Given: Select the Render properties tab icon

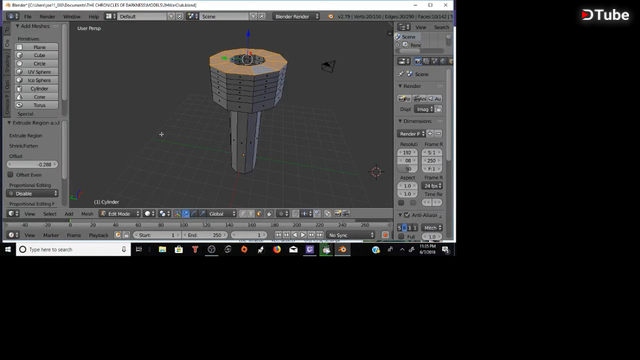Looking at the screenshot, I should tap(418, 61).
